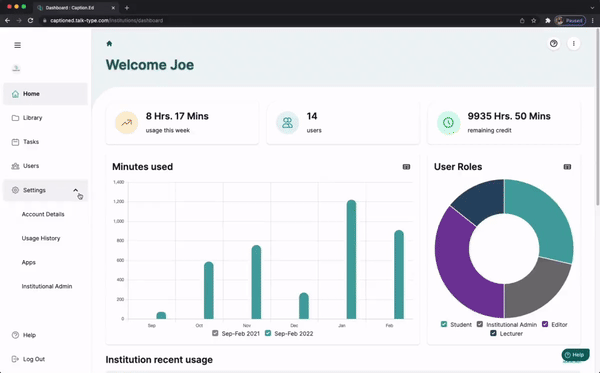Image resolution: width=600 pixels, height=373 pixels.
Task: Log Out from the sidebar
Action: pyautogui.click(x=28, y=359)
